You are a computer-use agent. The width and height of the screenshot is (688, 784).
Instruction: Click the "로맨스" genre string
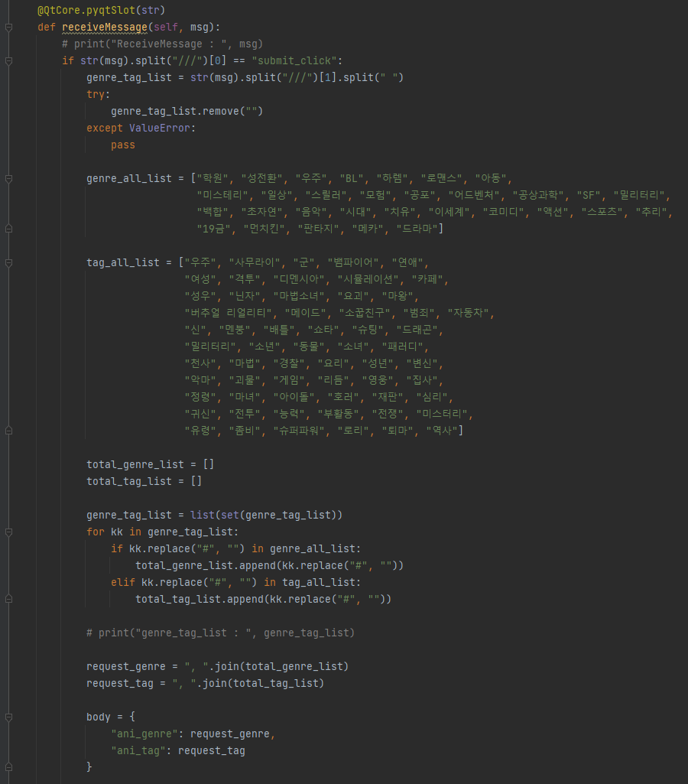pyautogui.click(x=442, y=178)
